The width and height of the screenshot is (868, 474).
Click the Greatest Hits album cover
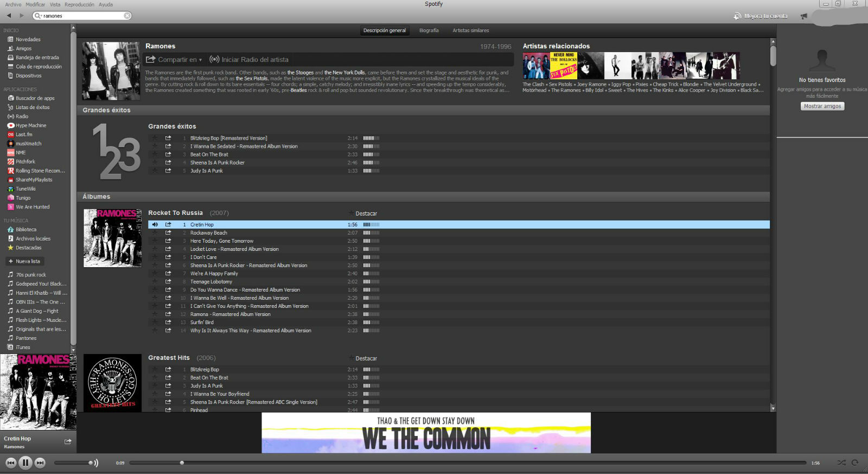[x=112, y=383]
